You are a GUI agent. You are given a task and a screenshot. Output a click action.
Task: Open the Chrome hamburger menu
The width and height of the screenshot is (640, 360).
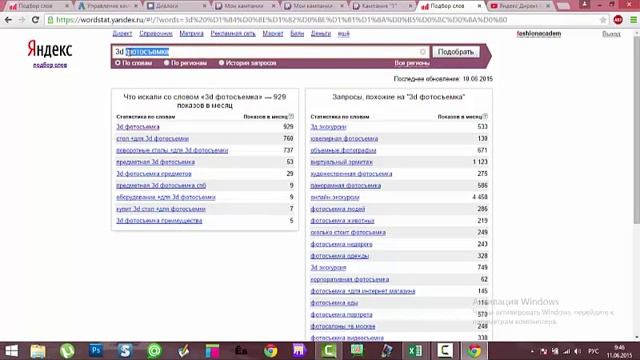(633, 20)
